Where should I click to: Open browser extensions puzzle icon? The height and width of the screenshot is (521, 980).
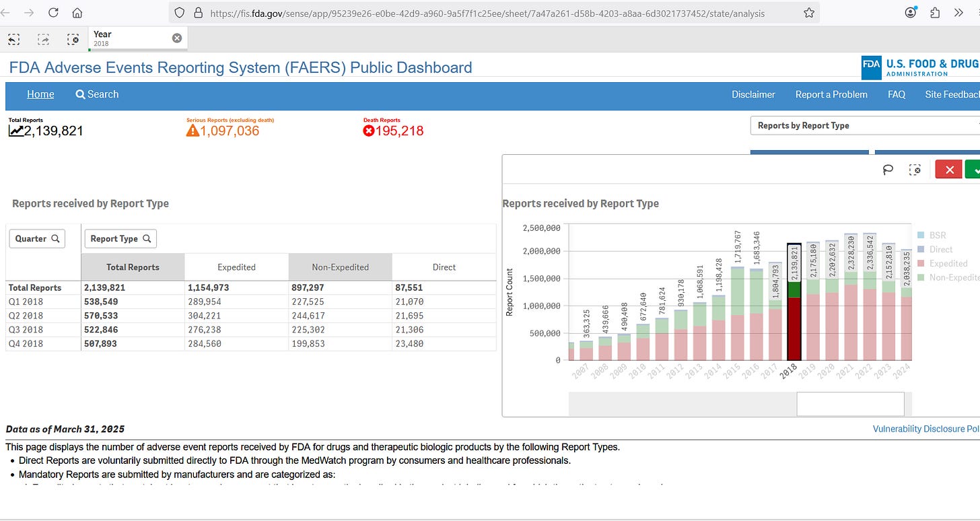(x=935, y=13)
